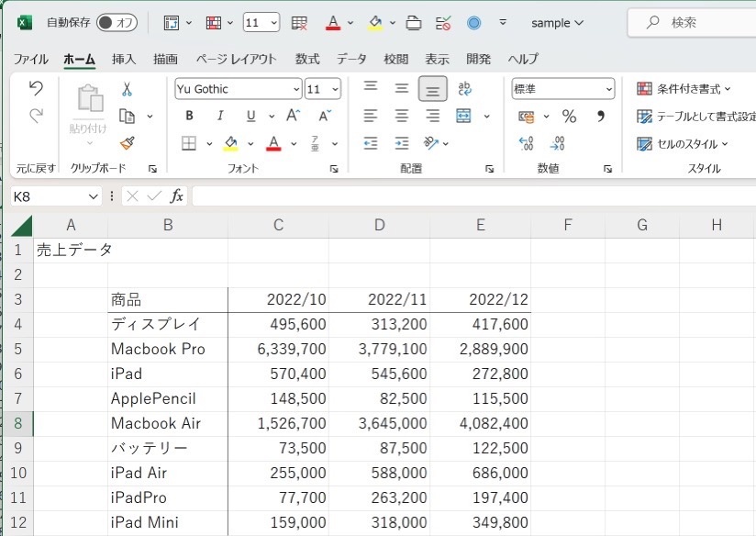
Task: Click the Copy icon in Clipboard group
Action: coord(127,117)
